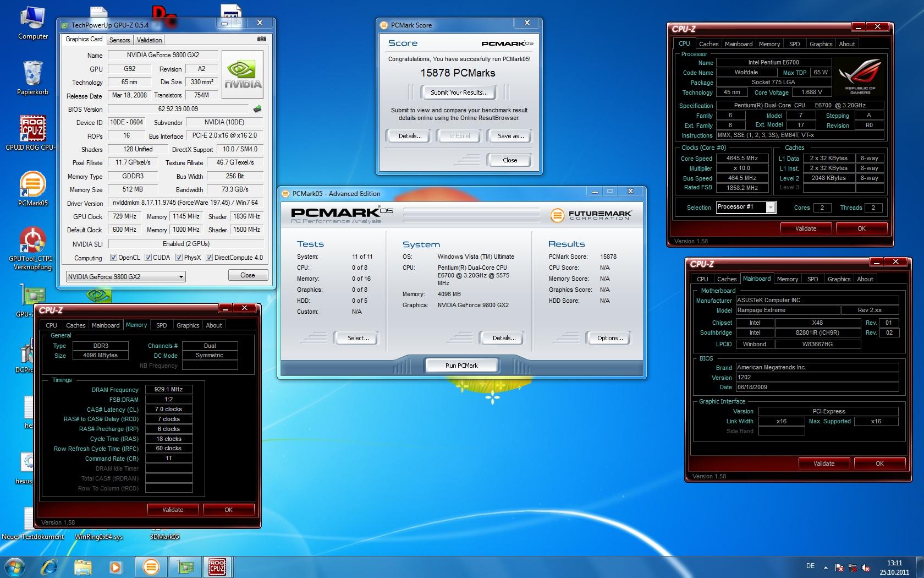Viewport: 924px width, 578px height.
Task: Click the Core Speed value 4645.5 MHz
Action: pyautogui.click(x=742, y=159)
